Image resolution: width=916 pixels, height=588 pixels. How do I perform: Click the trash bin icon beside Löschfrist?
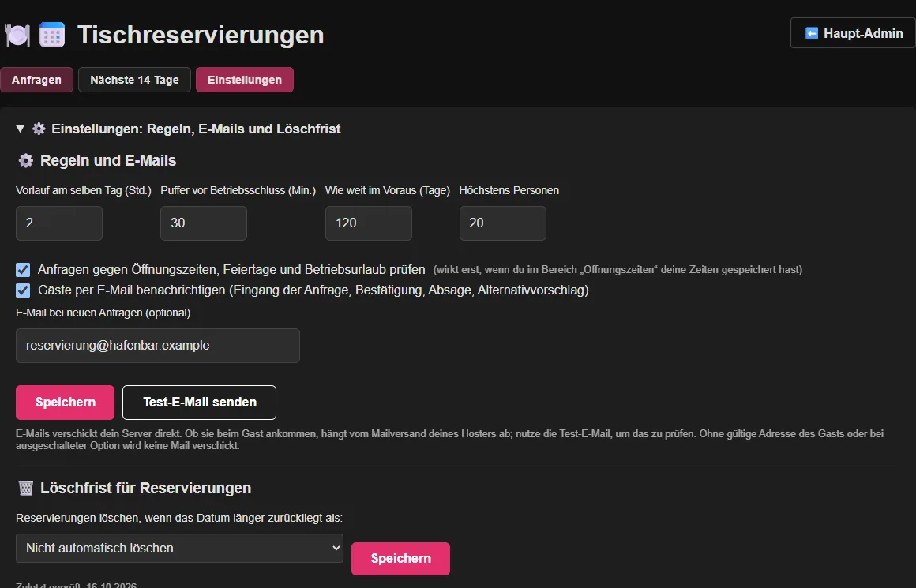click(x=26, y=488)
